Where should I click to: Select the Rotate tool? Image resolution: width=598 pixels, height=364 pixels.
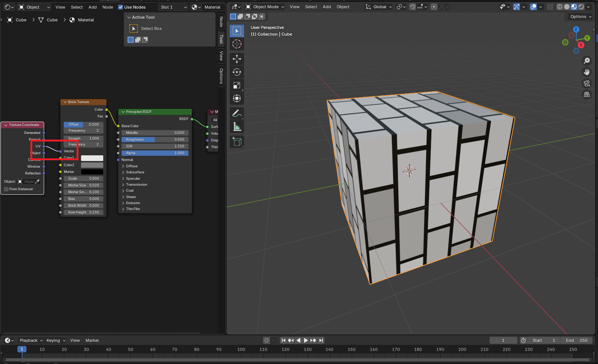[236, 72]
